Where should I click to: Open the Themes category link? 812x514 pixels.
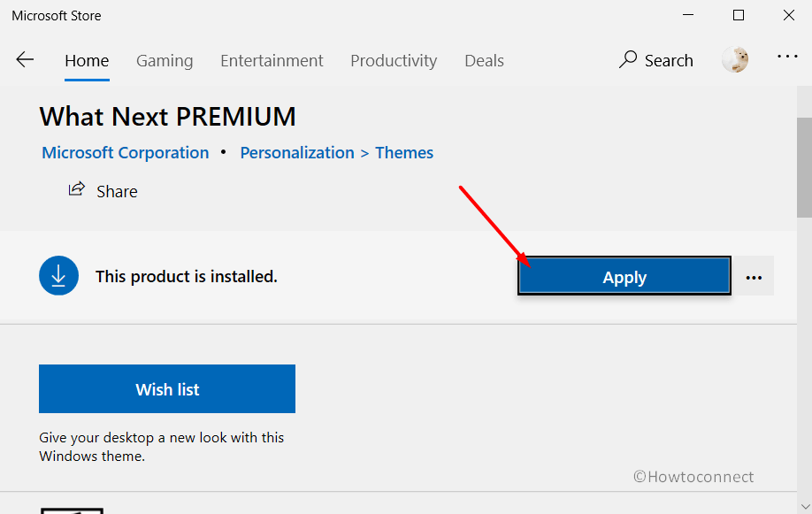coord(404,153)
